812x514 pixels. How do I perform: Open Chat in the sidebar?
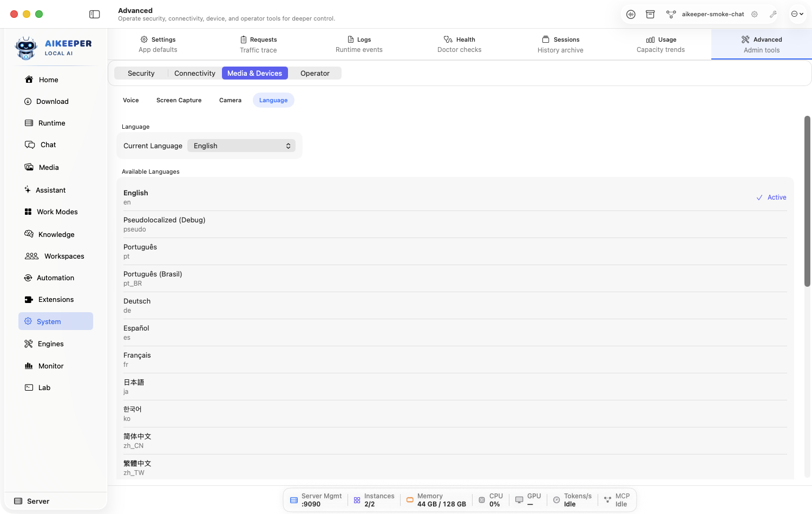pos(55,144)
